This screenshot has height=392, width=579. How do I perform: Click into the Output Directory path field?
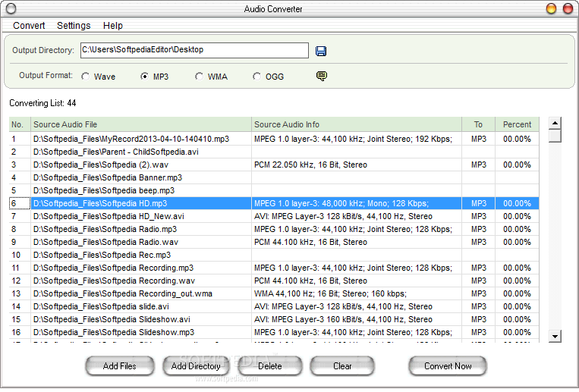pos(194,50)
